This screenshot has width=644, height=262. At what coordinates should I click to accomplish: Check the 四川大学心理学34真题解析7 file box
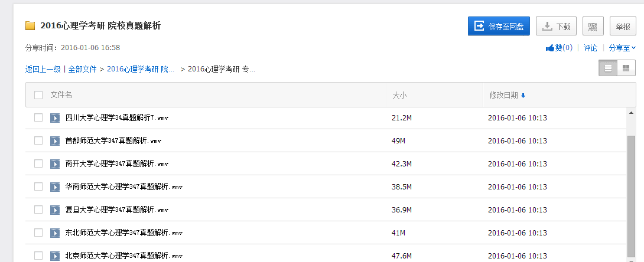(x=38, y=117)
